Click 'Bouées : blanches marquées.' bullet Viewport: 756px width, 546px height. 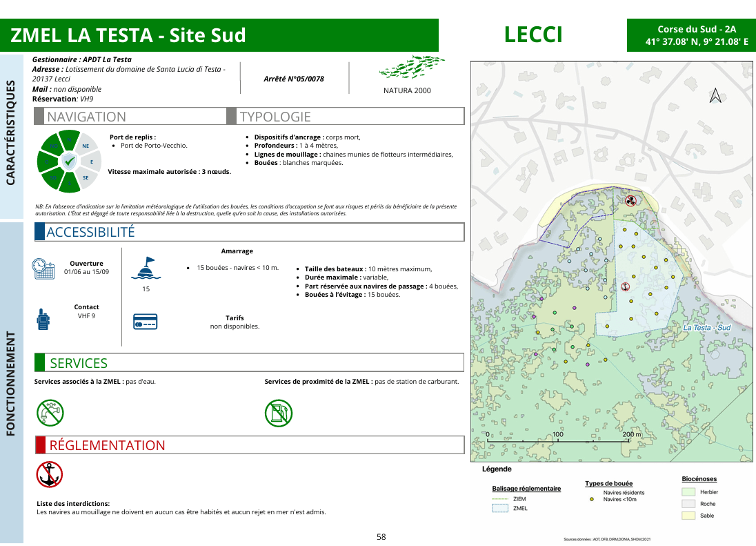click(x=299, y=162)
